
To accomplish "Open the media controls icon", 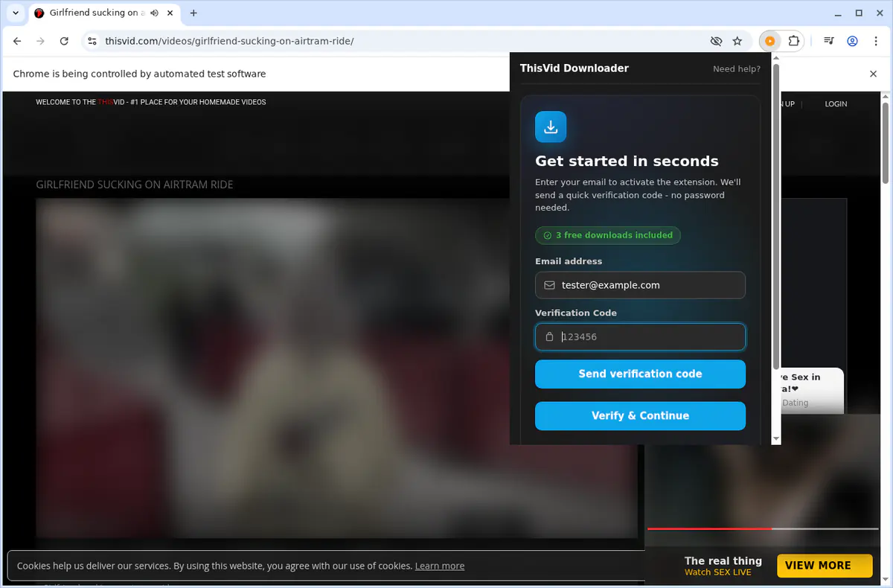I will pyautogui.click(x=828, y=41).
